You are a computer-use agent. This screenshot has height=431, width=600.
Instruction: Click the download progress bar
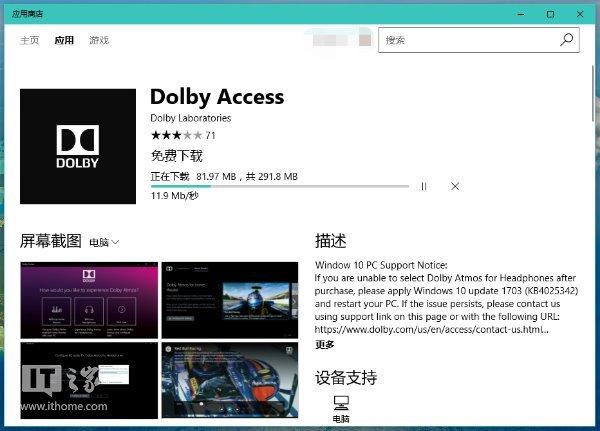pyautogui.click(x=280, y=186)
